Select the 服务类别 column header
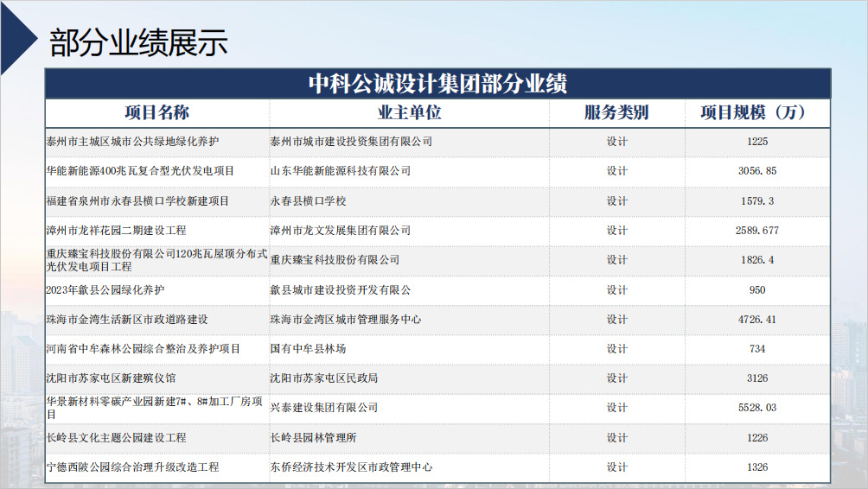This screenshot has width=868, height=489. click(616, 113)
